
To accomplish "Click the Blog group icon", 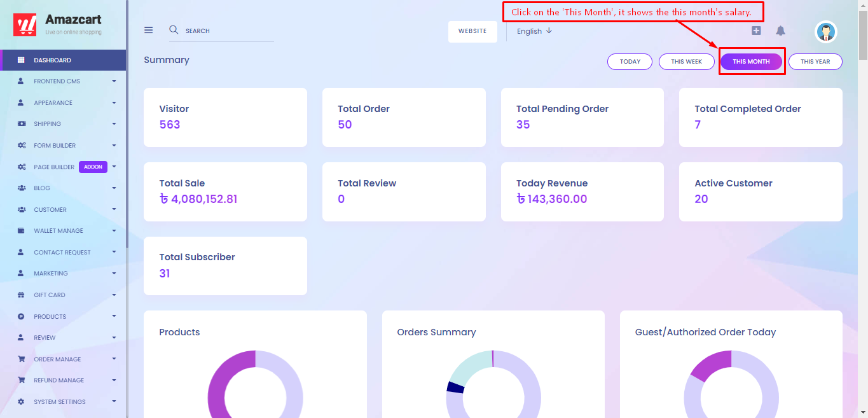I will click(22, 188).
